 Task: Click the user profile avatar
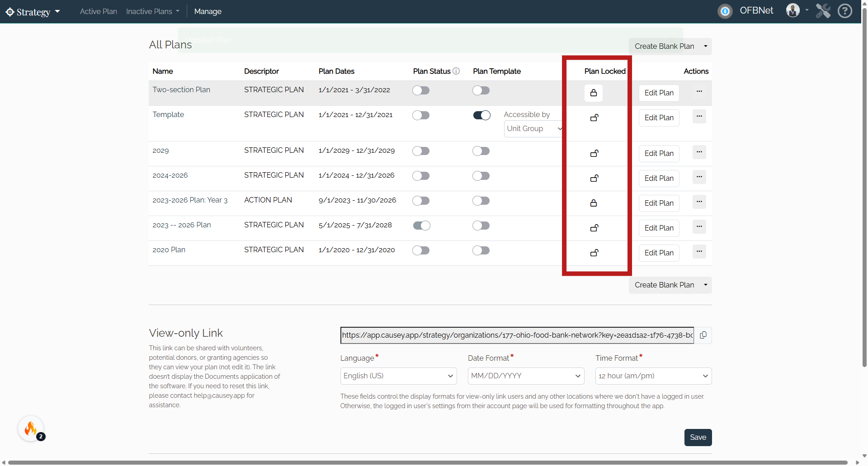793,10
